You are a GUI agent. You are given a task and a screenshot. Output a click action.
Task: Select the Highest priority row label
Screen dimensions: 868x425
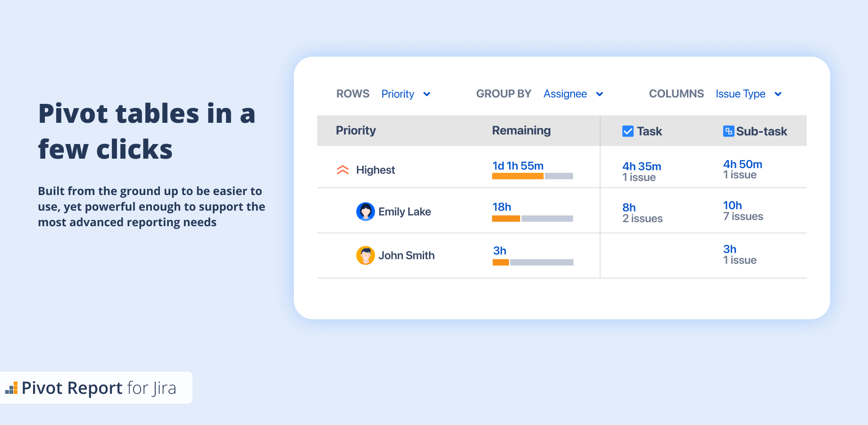(x=376, y=170)
